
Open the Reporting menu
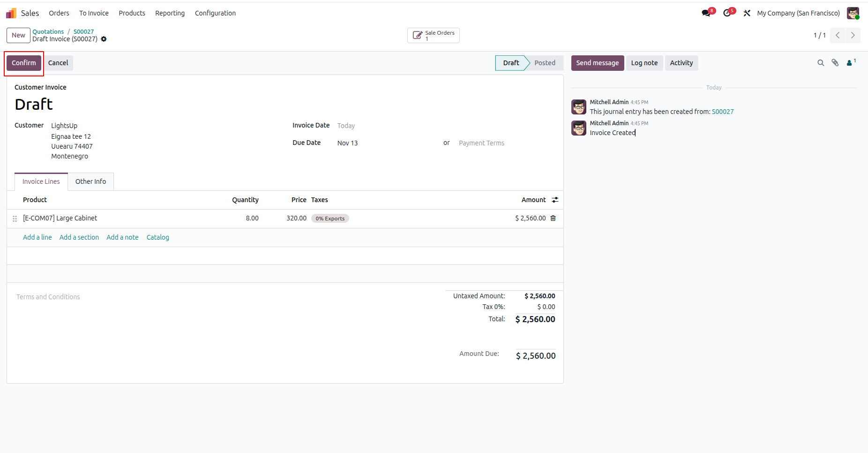tap(170, 13)
